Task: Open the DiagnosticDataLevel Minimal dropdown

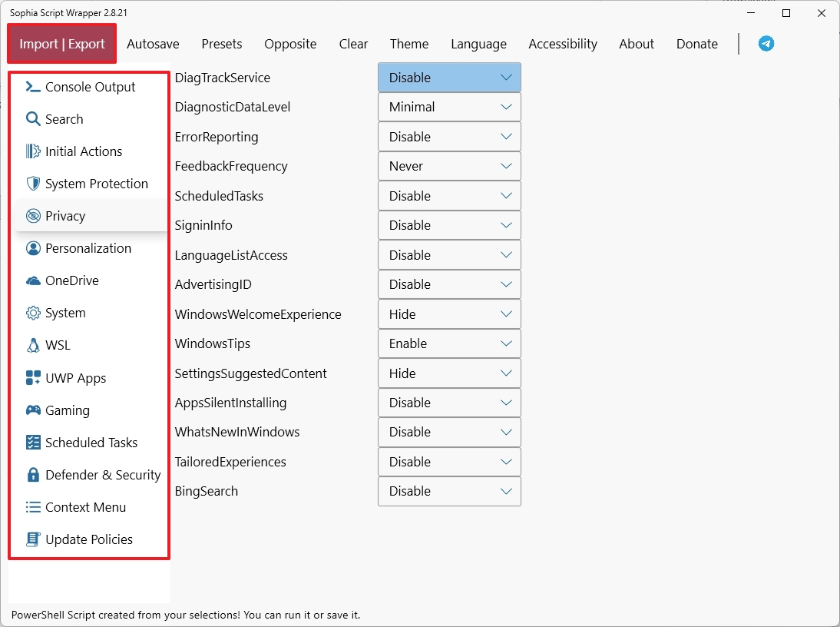Action: pos(449,107)
